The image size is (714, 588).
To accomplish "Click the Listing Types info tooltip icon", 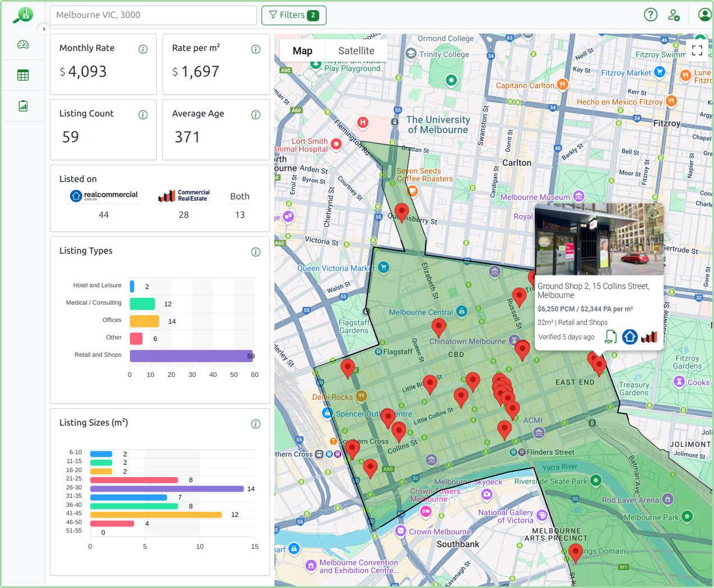I will 256,251.
